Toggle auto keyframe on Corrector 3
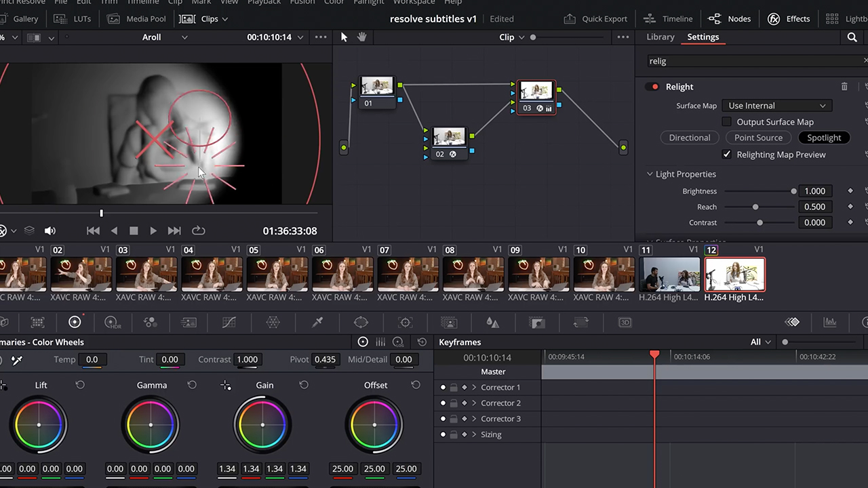The width and height of the screenshot is (868, 488). 465,419
